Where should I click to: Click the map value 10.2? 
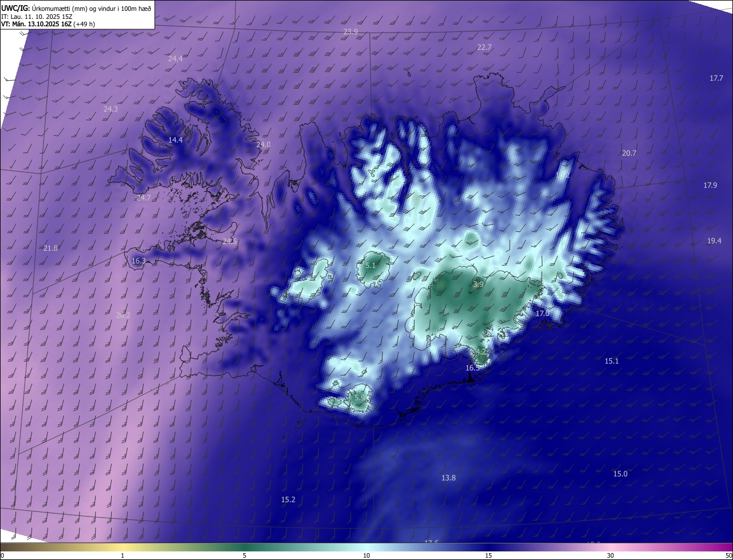(x=563, y=176)
